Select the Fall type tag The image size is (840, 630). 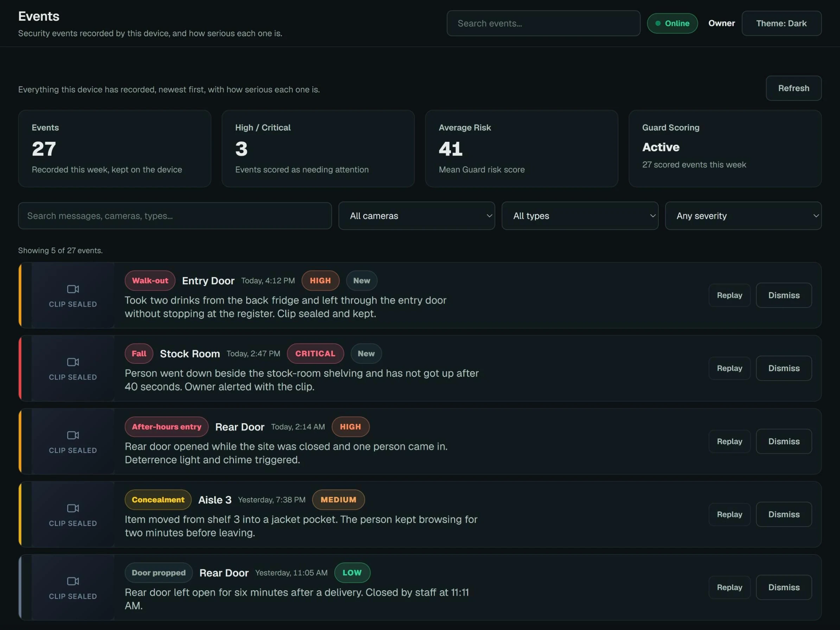point(139,354)
